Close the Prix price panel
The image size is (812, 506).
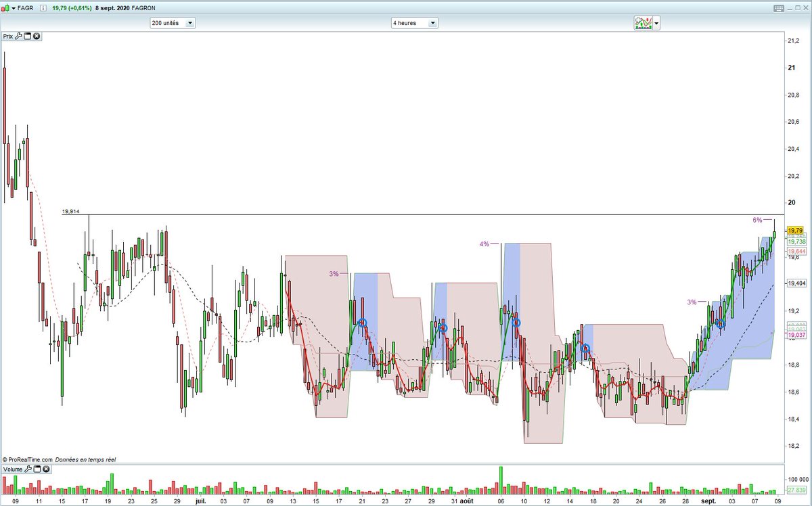pyautogui.click(x=37, y=36)
